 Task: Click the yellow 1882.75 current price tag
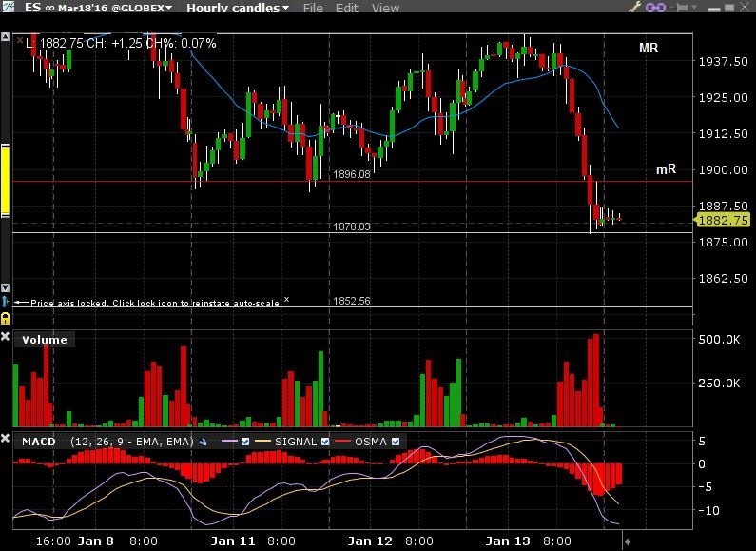click(723, 220)
